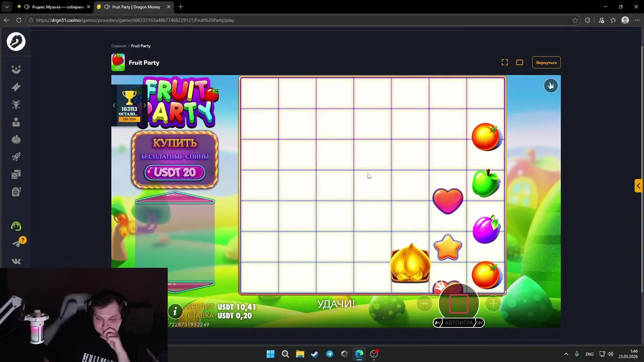Click the Яндекс Музыка browser tab
Screen dimensions: 644x362
coord(53,7)
